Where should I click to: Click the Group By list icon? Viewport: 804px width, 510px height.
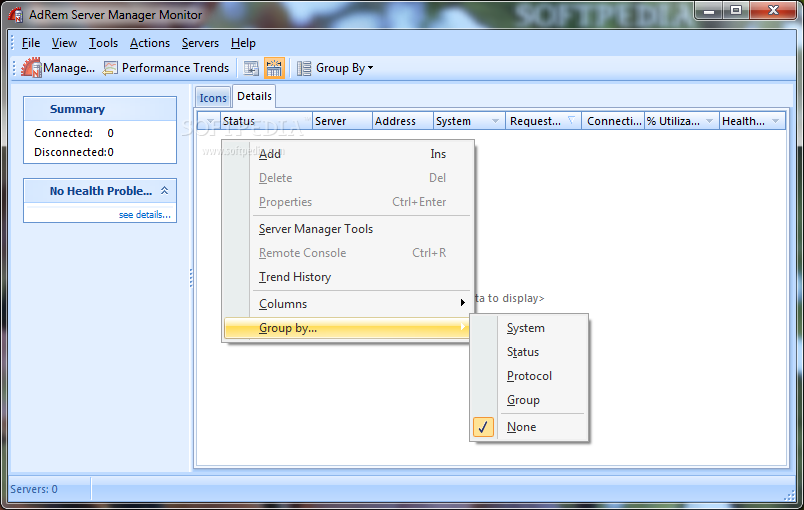(x=304, y=68)
